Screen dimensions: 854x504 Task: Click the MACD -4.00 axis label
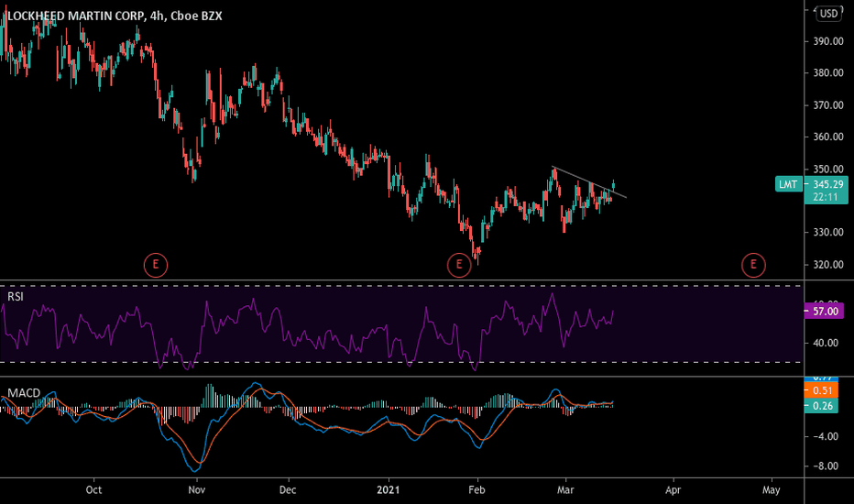[x=825, y=436]
